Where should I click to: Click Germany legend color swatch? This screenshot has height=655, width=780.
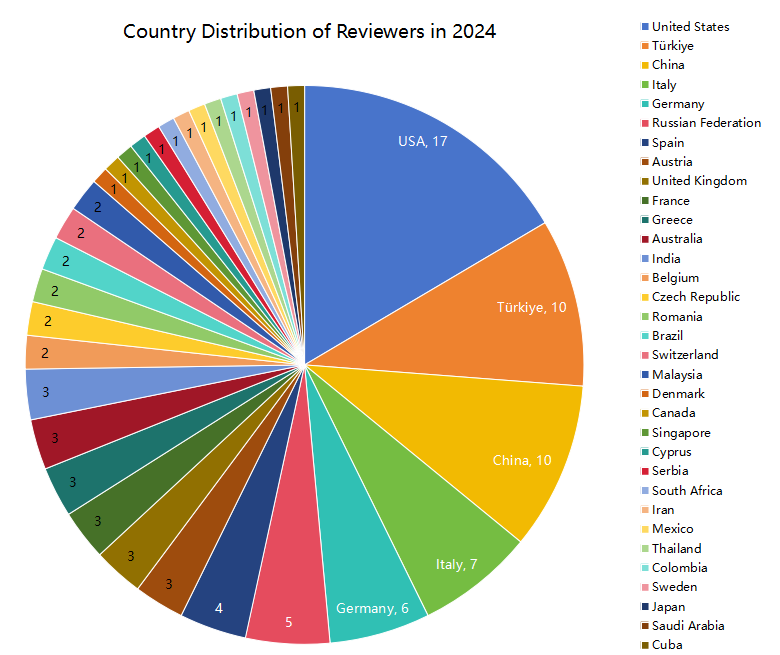click(645, 104)
